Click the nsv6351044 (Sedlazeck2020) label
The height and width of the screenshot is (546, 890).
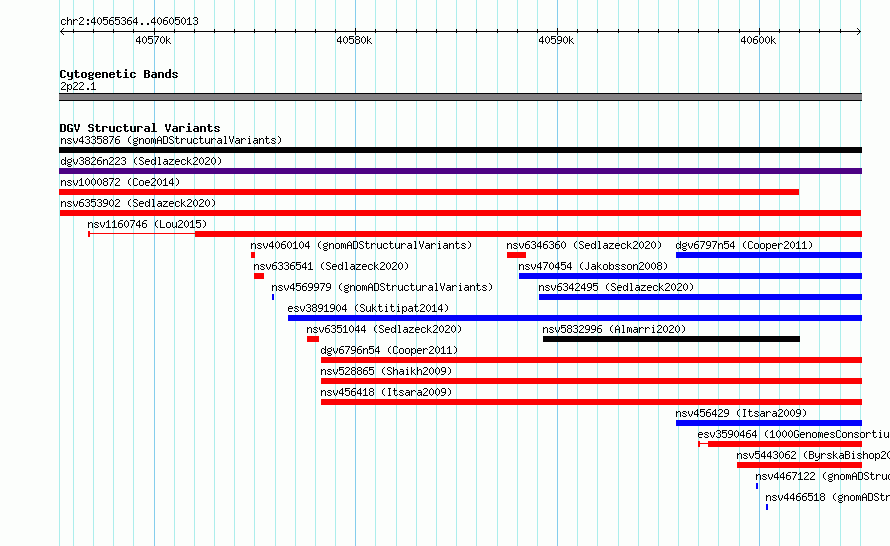(384, 329)
